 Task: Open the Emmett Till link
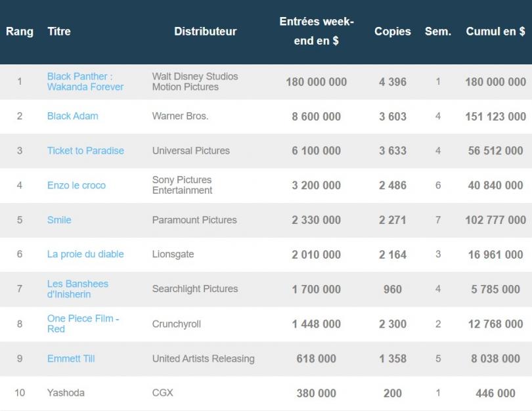click(71, 358)
